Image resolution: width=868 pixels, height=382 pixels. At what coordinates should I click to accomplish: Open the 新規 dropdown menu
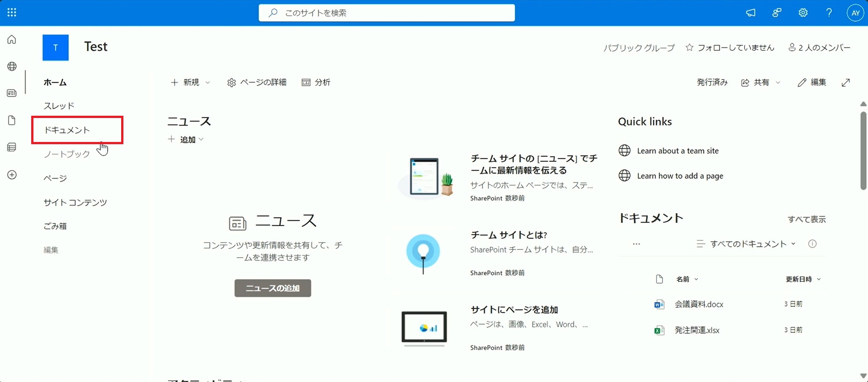pos(190,82)
